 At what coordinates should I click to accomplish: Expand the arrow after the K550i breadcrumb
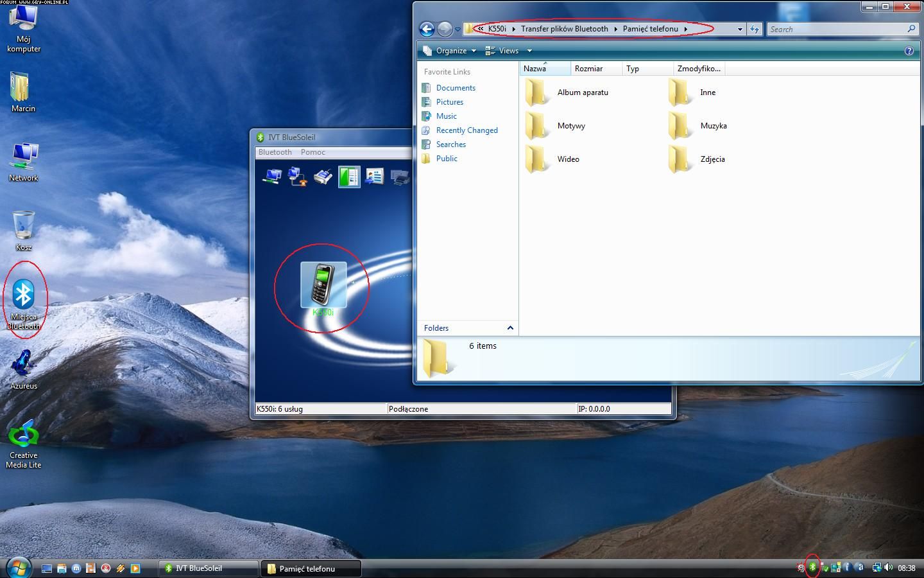pos(514,29)
